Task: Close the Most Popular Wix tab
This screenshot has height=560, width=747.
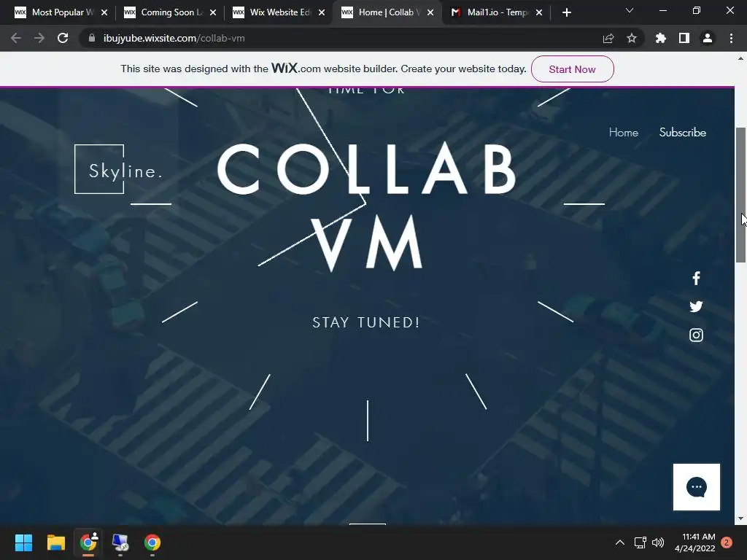Action: click(104, 12)
